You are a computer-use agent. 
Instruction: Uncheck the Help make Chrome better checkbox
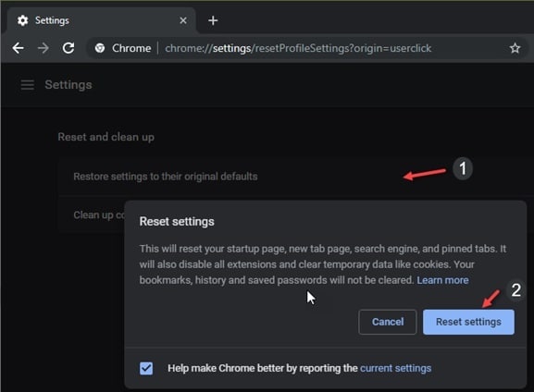(146, 368)
